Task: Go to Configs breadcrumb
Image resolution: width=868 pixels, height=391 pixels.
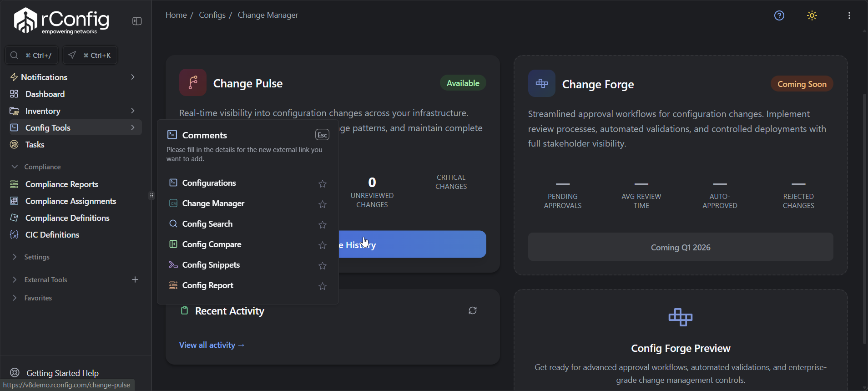Action: [x=212, y=15]
